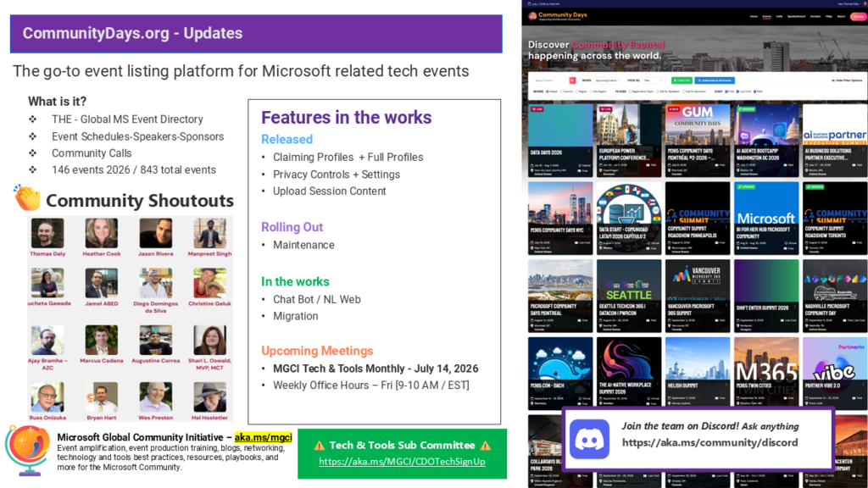This screenshot has width=868, height=488.
Task: Open the Contact nav item
Action: coord(815,17)
